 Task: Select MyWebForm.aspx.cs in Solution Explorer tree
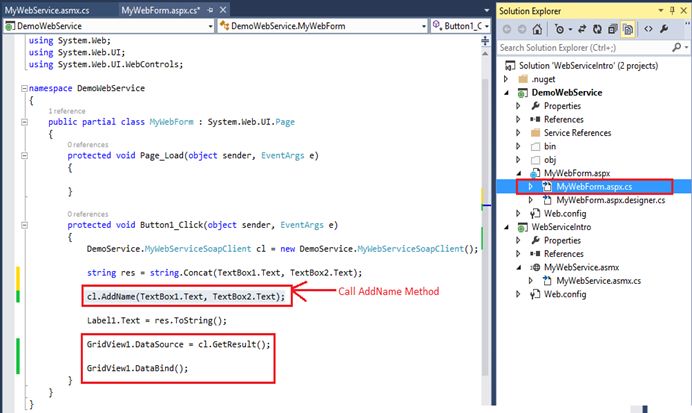tap(594, 187)
